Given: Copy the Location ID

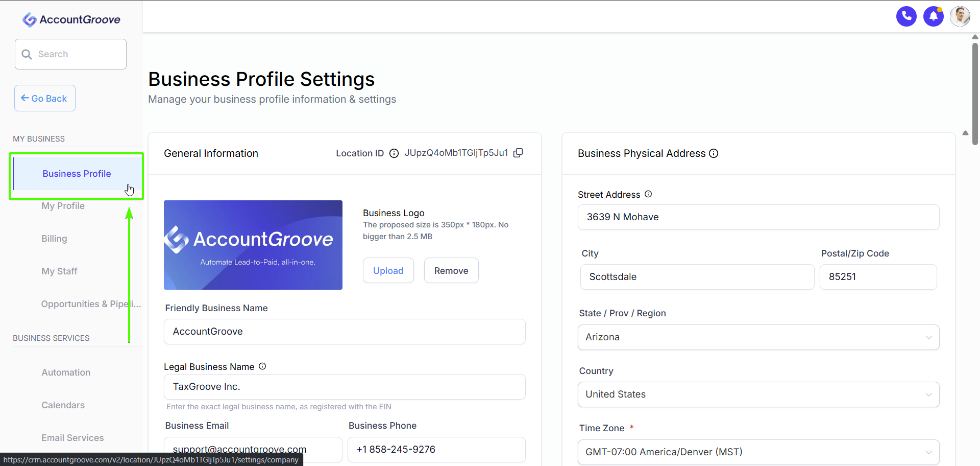Looking at the screenshot, I should point(518,153).
